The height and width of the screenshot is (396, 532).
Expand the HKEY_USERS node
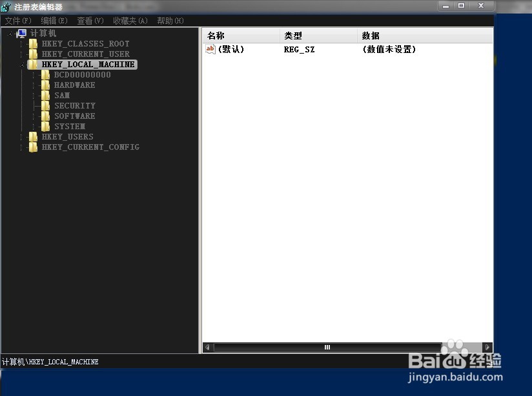(22, 136)
